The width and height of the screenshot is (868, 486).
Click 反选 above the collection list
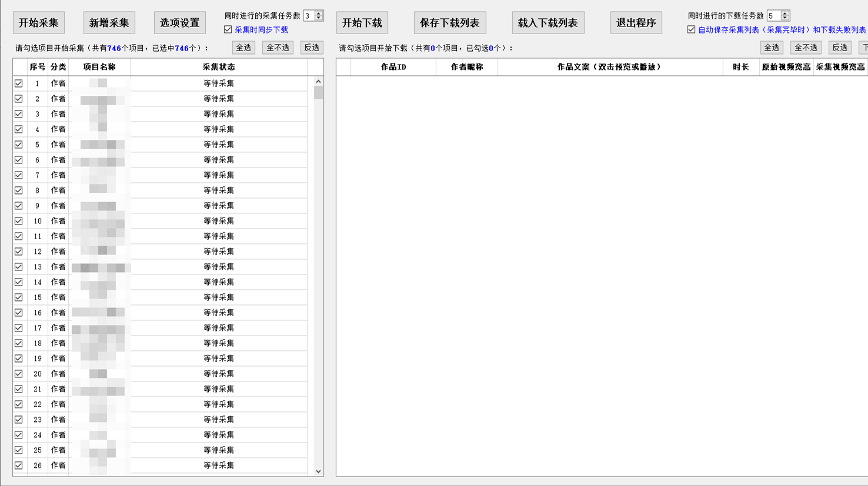click(x=312, y=48)
